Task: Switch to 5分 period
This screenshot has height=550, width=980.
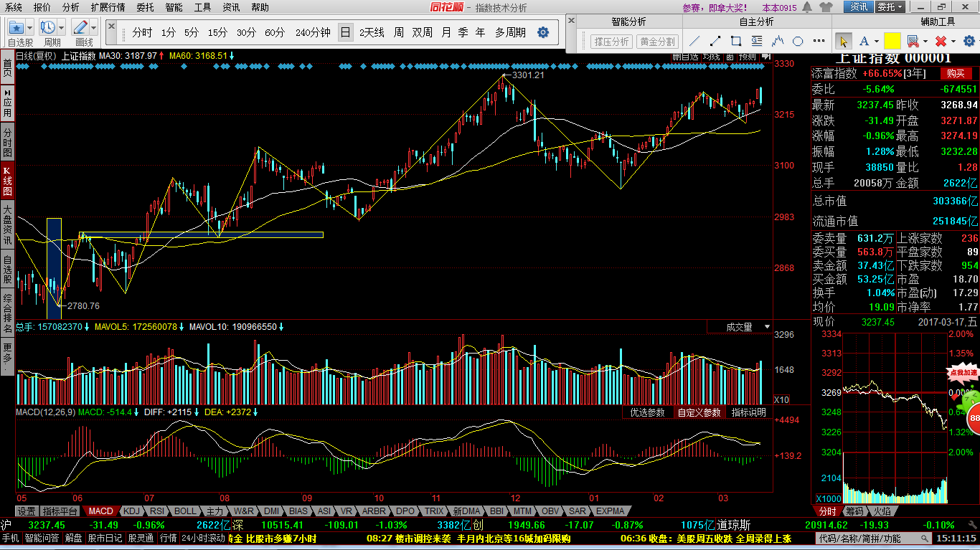Action: pyautogui.click(x=192, y=32)
